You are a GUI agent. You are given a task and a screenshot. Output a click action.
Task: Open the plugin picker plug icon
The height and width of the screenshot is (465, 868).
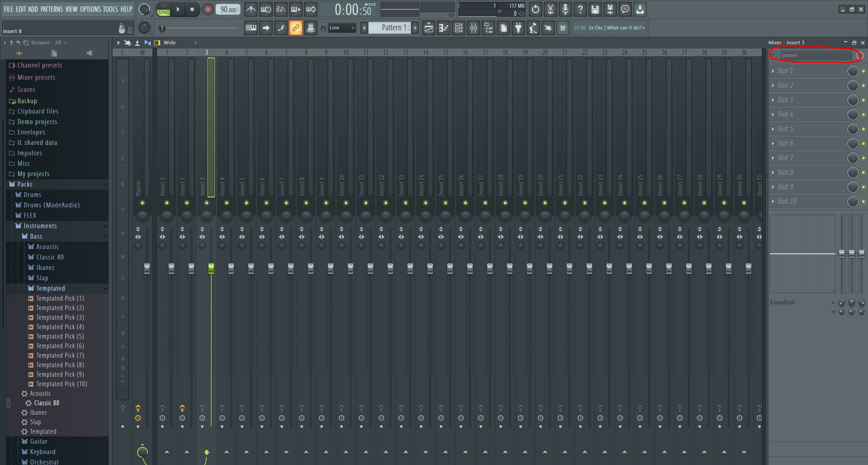click(518, 28)
